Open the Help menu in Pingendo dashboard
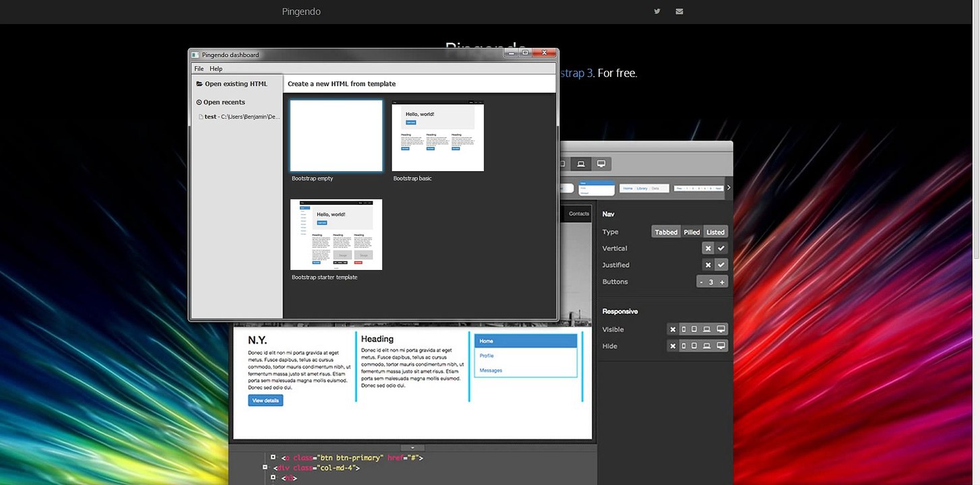Image resolution: width=980 pixels, height=485 pixels. (x=216, y=69)
